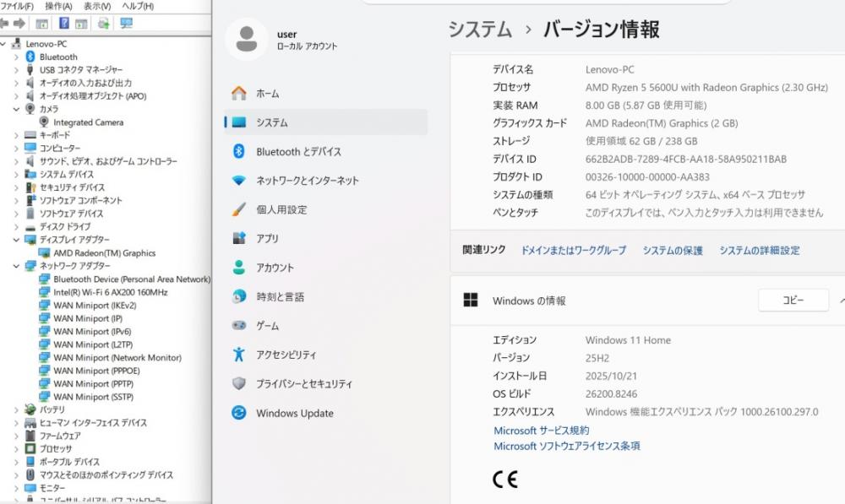This screenshot has height=504, width=845.
Task: Click the device ID value 662B2ADB-7289-4FCB-AA18-58A950211BAB
Action: 686,159
